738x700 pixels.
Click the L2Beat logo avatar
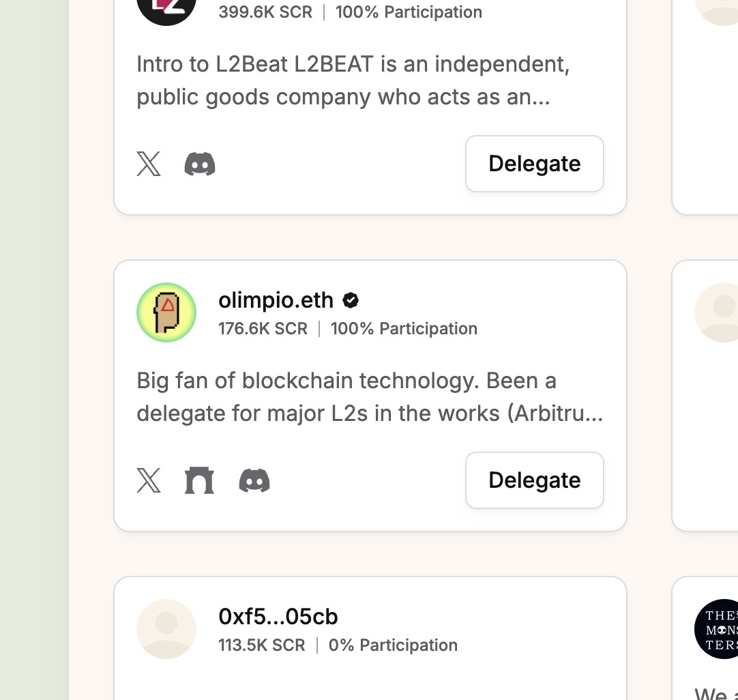166,10
